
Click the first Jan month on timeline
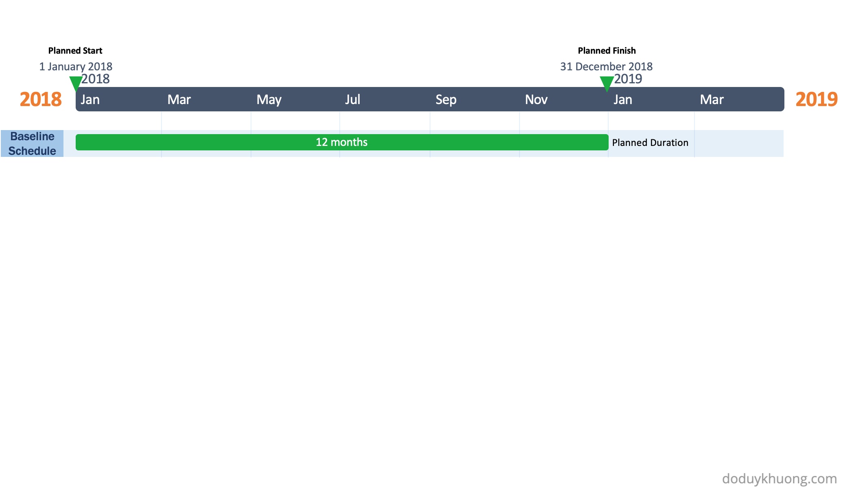(x=90, y=100)
